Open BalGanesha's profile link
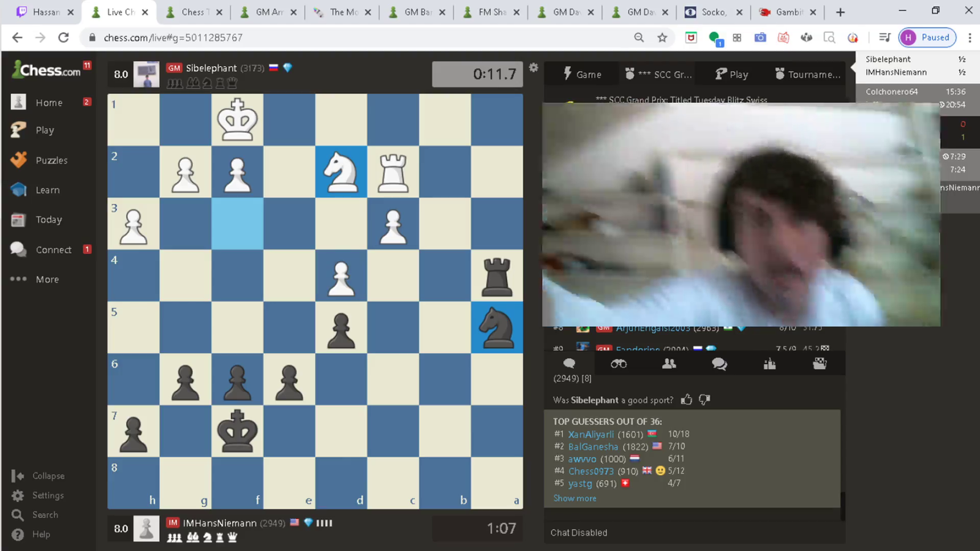980x551 pixels. pos(593,446)
